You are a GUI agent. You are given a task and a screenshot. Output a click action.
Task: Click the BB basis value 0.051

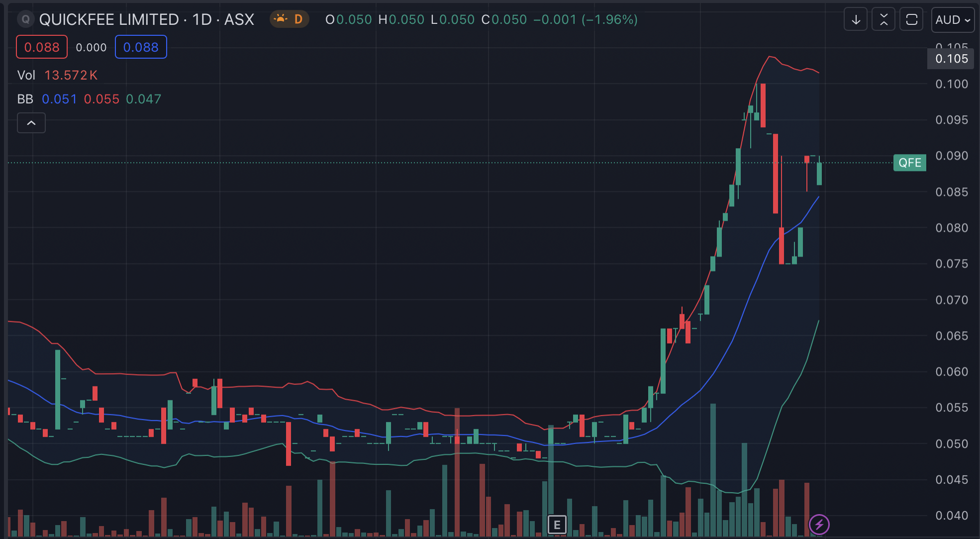click(59, 99)
